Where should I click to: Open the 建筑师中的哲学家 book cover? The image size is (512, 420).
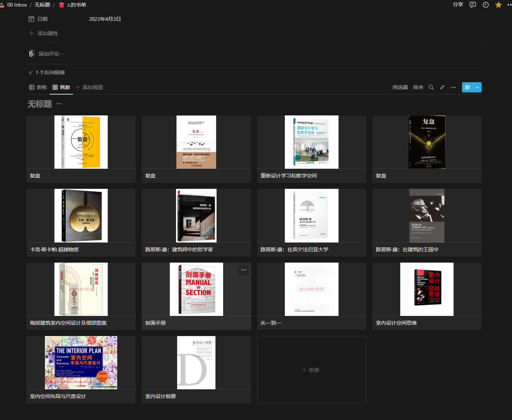[x=196, y=215]
